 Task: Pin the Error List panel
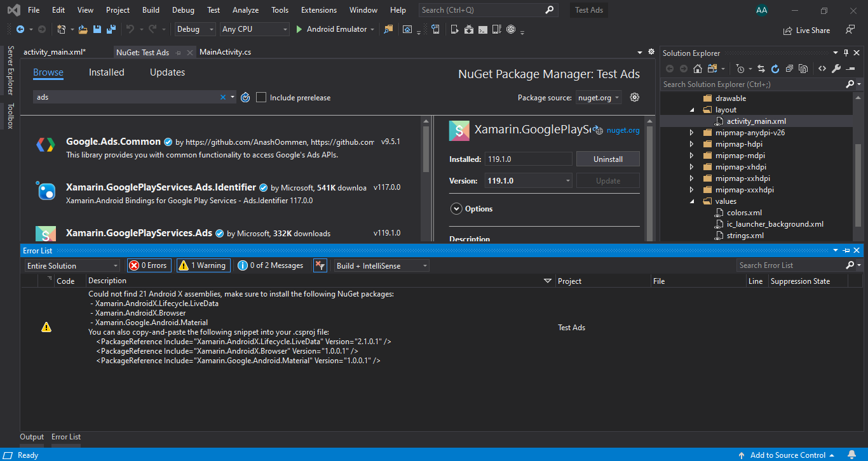click(847, 250)
